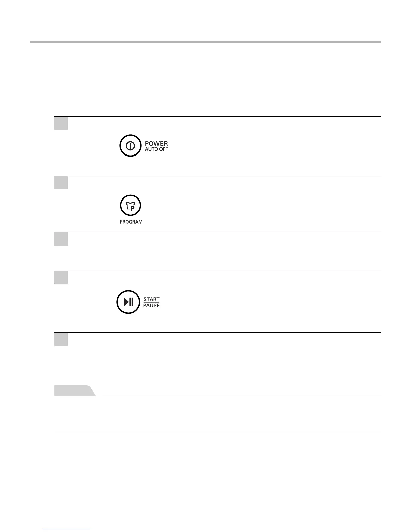Open the blue underlined link at page bottom
Image resolution: width=411 pixels, height=532 pixels.
tap(67, 529)
